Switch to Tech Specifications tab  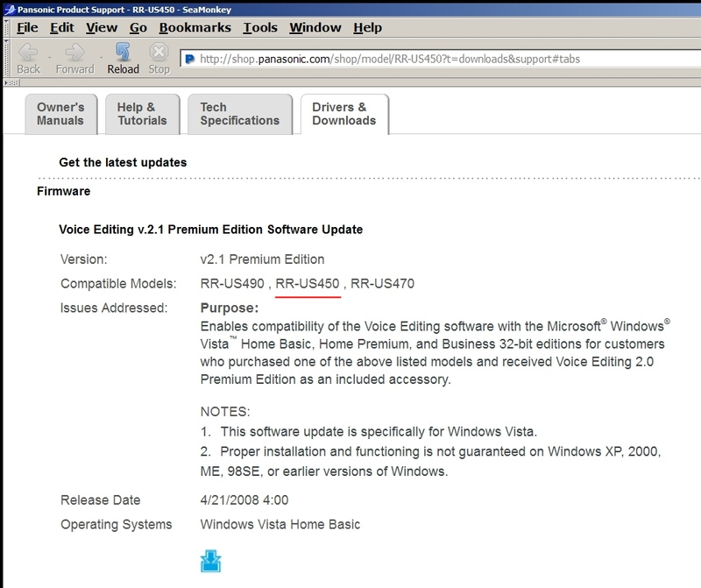(x=240, y=114)
